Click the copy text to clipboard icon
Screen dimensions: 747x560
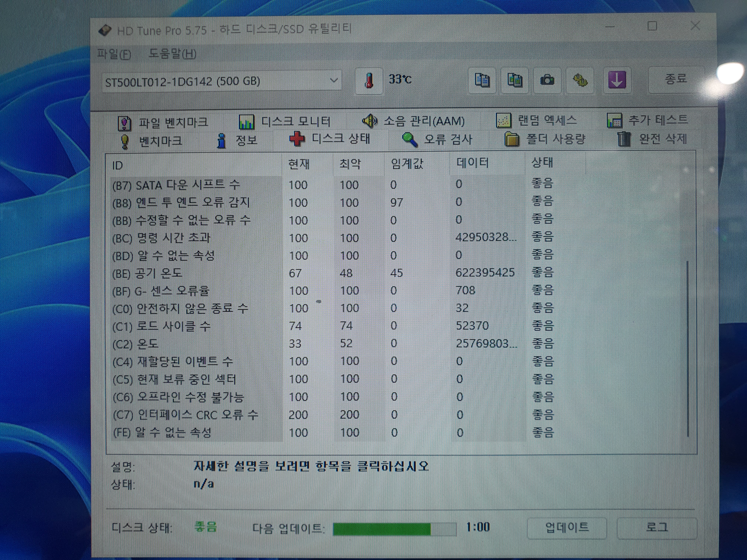pos(482,81)
